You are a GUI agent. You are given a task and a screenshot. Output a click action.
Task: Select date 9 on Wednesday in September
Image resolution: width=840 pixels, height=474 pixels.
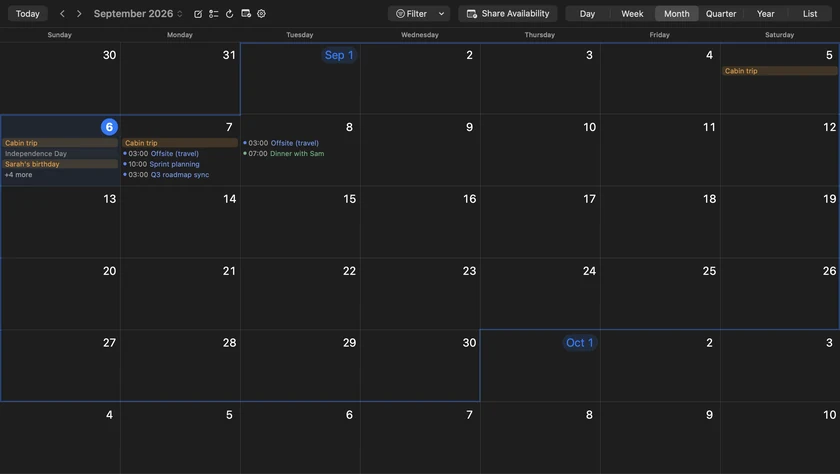pyautogui.click(x=469, y=127)
